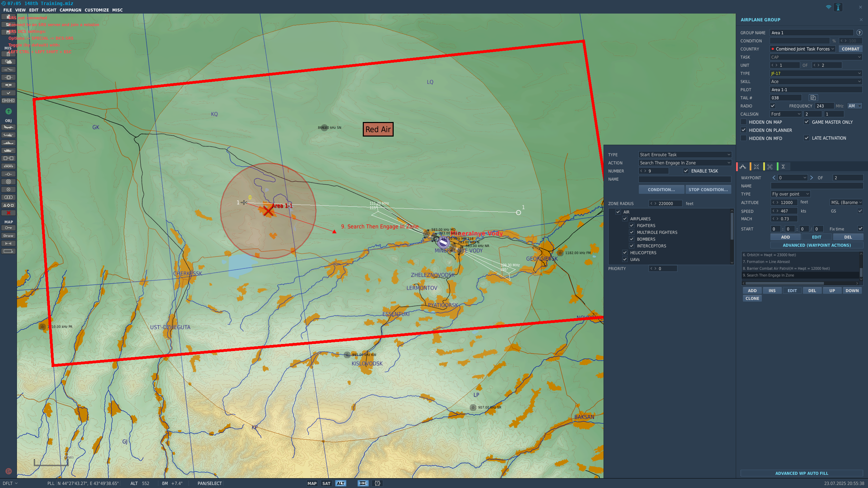Open the WAYPOINT number dropdown

(792, 178)
